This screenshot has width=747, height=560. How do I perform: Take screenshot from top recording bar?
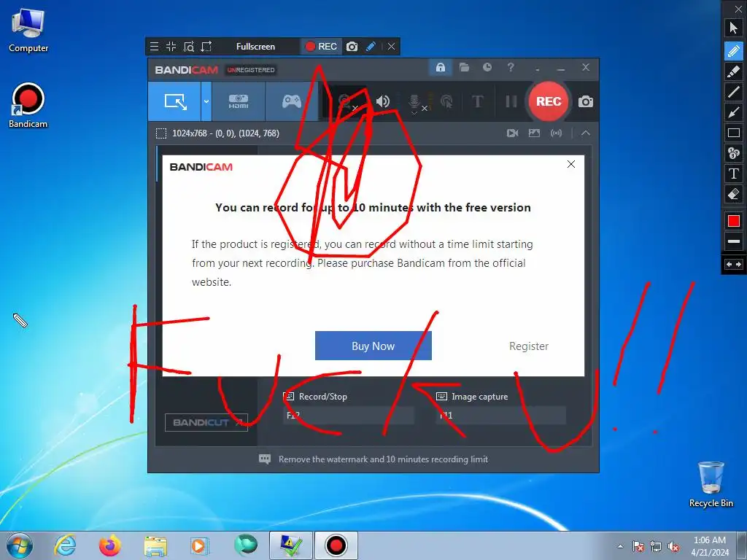pyautogui.click(x=352, y=47)
